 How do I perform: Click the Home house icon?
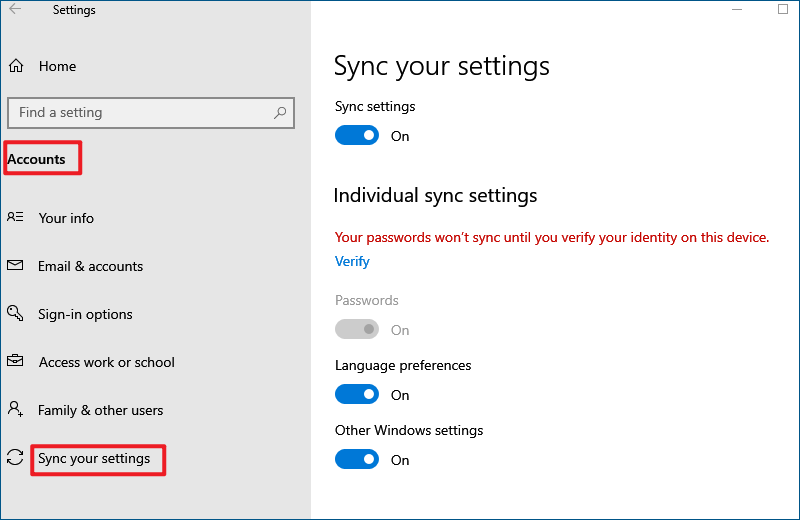pos(16,66)
